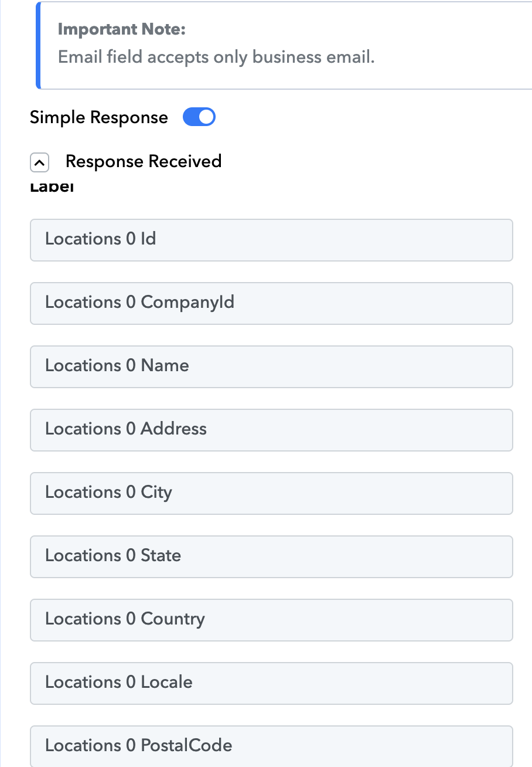Select the Locations 0 Address field
The height and width of the screenshot is (767, 532).
[x=271, y=430]
